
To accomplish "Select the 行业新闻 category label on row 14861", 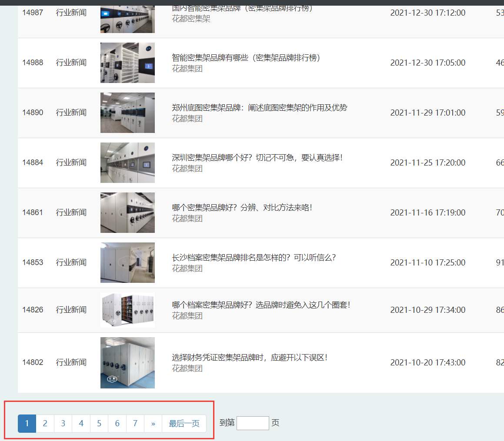I will tap(70, 212).
